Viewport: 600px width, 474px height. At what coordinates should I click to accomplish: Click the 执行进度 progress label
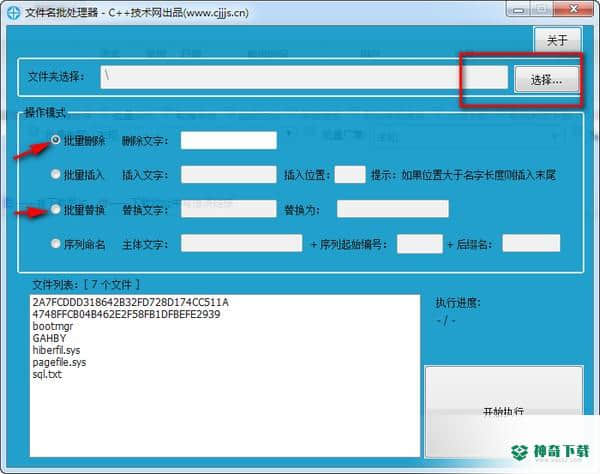pos(458,303)
